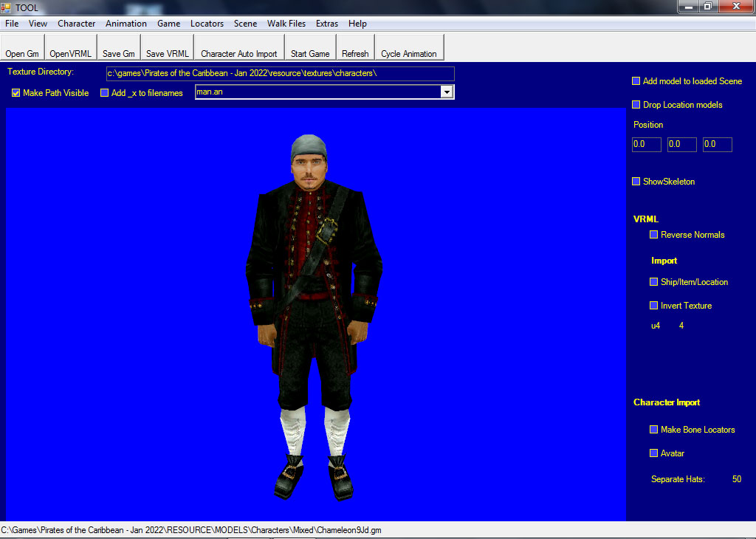The image size is (756, 539).
Task: Enable Reverse Normals option
Action: pyautogui.click(x=654, y=235)
